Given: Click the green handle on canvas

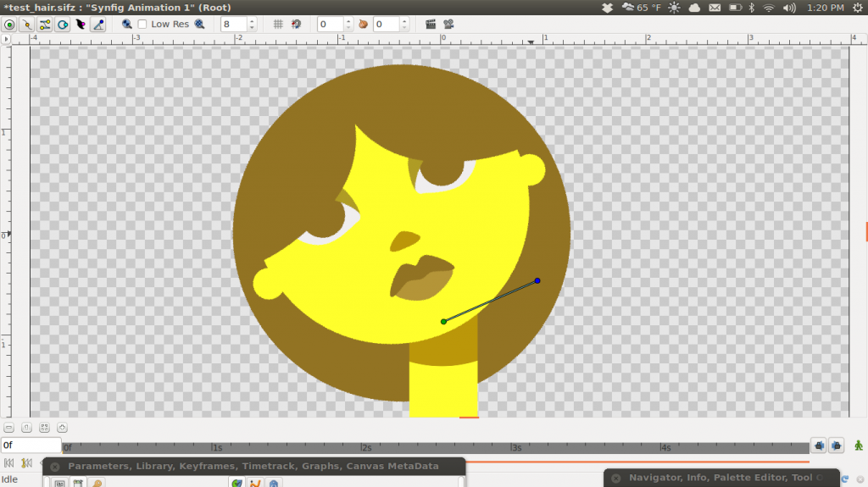Looking at the screenshot, I should click(x=443, y=322).
